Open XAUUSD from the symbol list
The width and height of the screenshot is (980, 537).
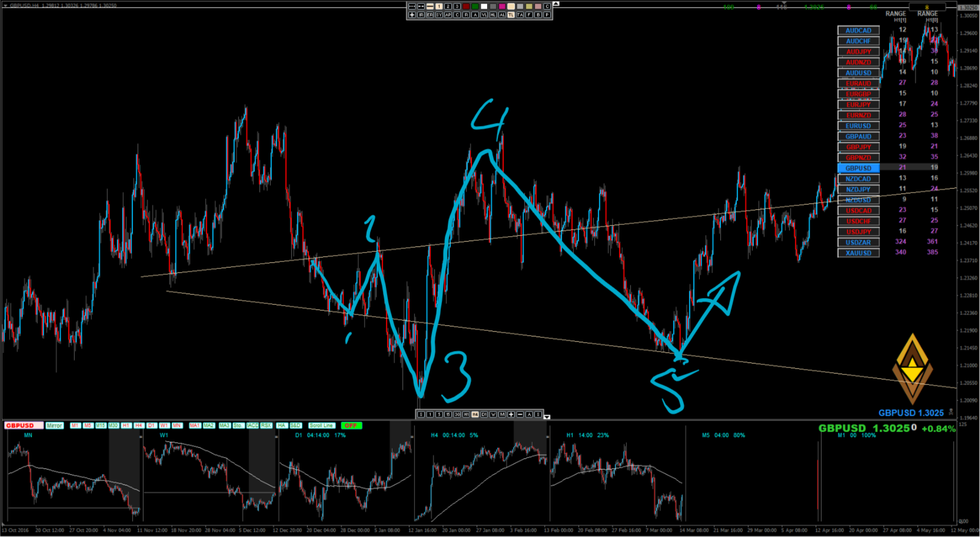click(858, 253)
